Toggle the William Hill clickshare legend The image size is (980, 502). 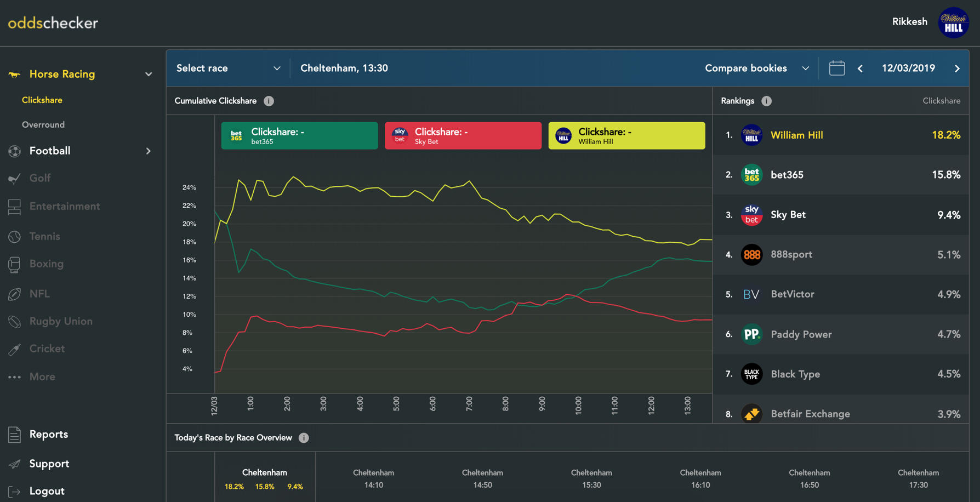(x=626, y=136)
